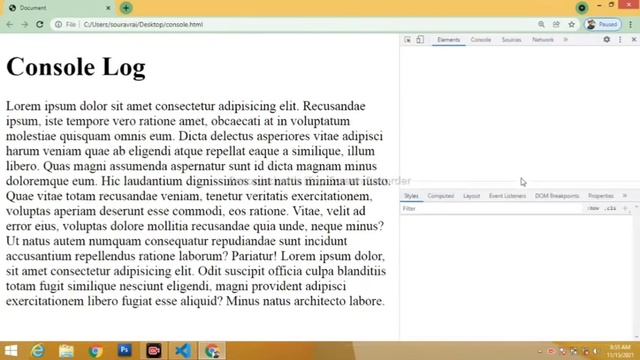Switch to the Elements panel
This screenshot has height=360, width=640.
(x=449, y=40)
